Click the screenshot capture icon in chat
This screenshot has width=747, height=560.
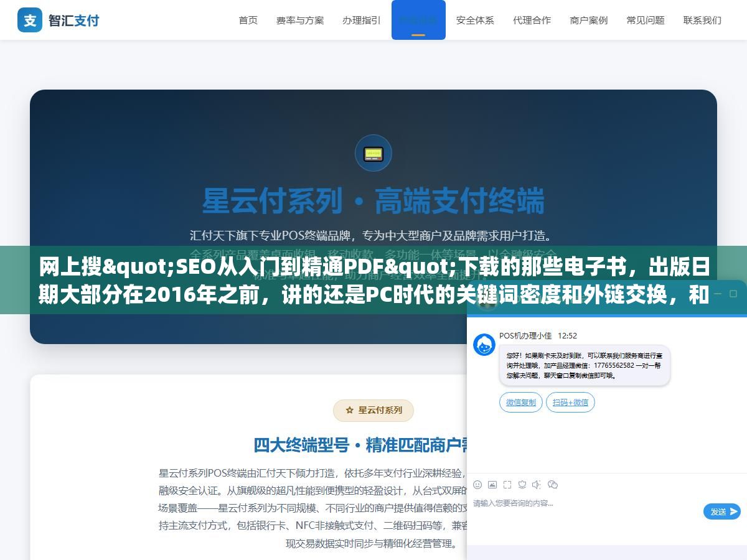tap(507, 484)
